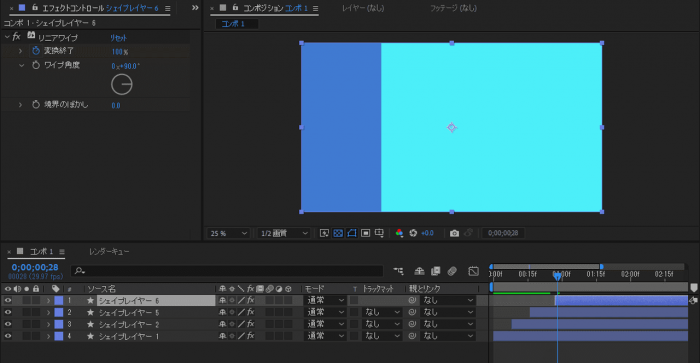The image size is (700, 363).
Task: Open blend mode dropdown for シェイプレイヤー 2
Action: click(x=325, y=324)
